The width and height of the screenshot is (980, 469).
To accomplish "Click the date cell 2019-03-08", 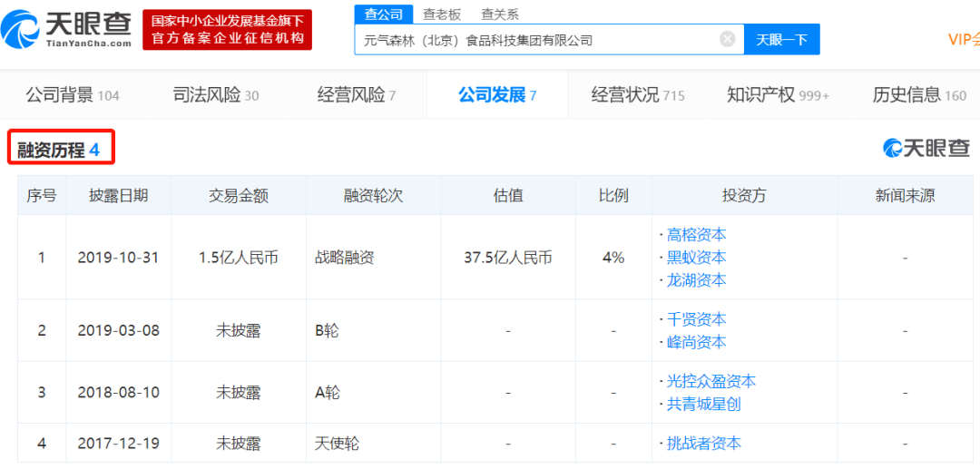I will [x=119, y=330].
